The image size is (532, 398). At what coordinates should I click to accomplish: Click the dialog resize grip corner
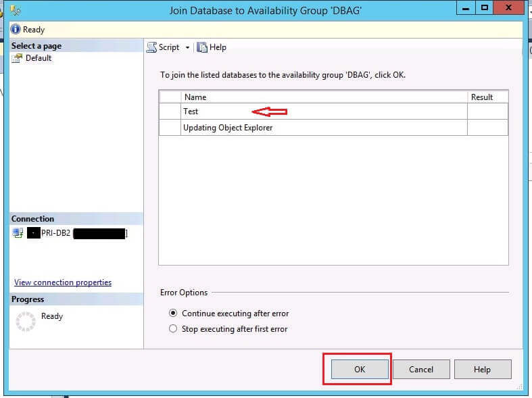click(x=519, y=387)
